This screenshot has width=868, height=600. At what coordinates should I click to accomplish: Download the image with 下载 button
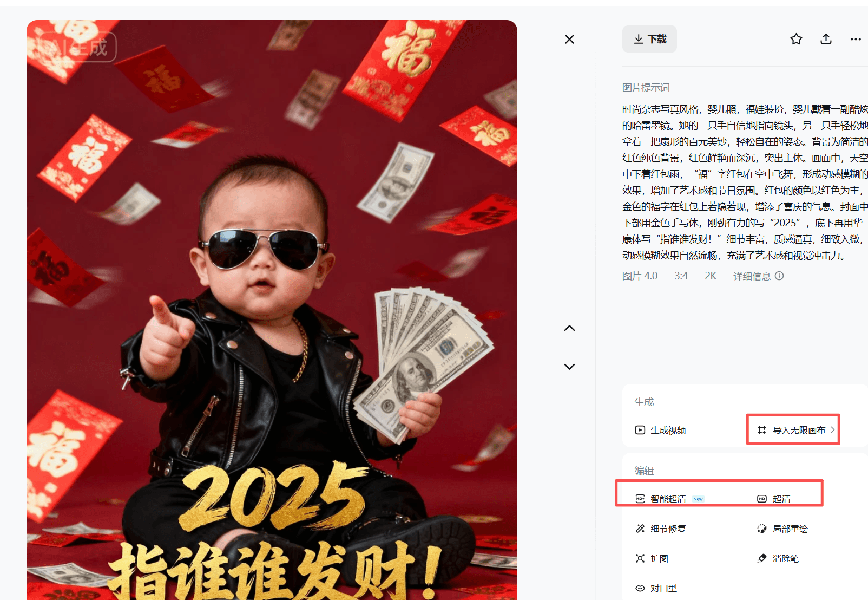click(649, 39)
